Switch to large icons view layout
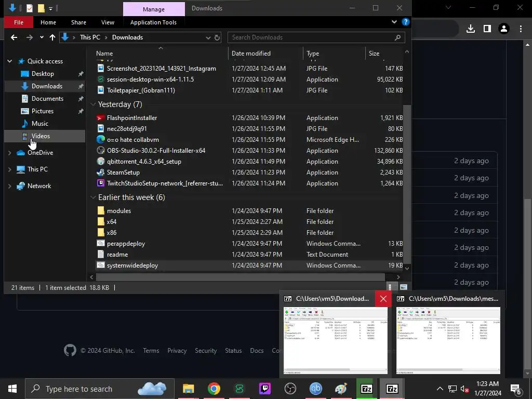 point(403,287)
